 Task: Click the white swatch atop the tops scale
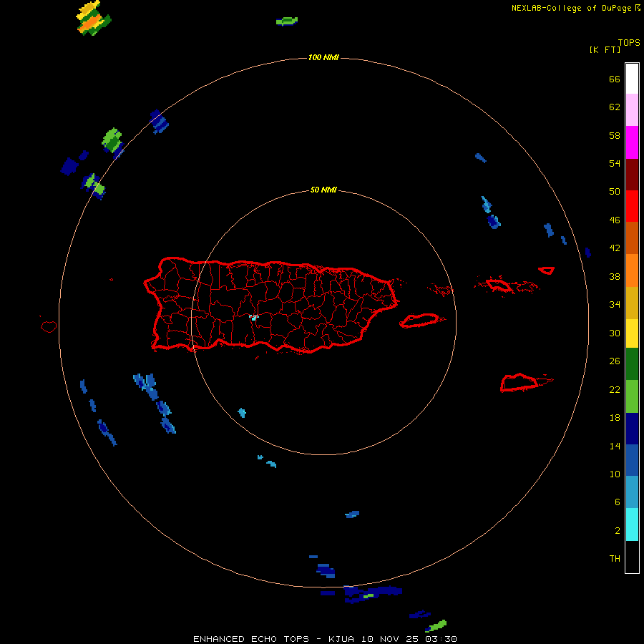[x=632, y=79]
